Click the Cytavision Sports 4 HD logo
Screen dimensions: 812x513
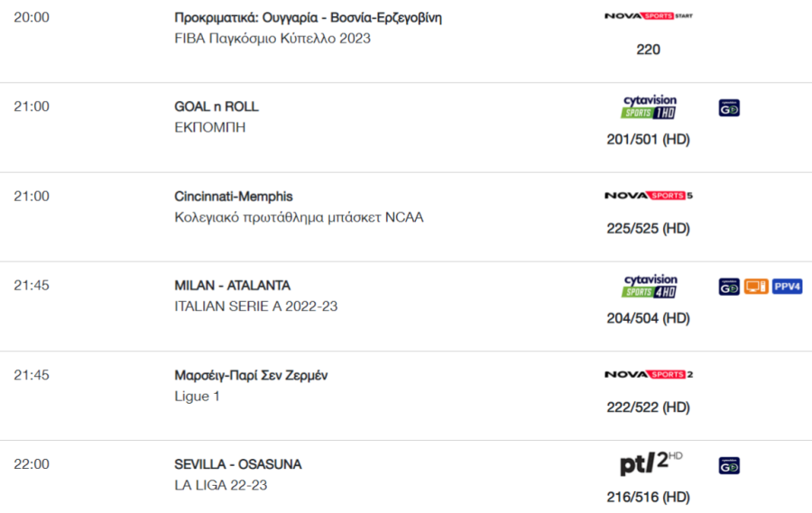[650, 286]
